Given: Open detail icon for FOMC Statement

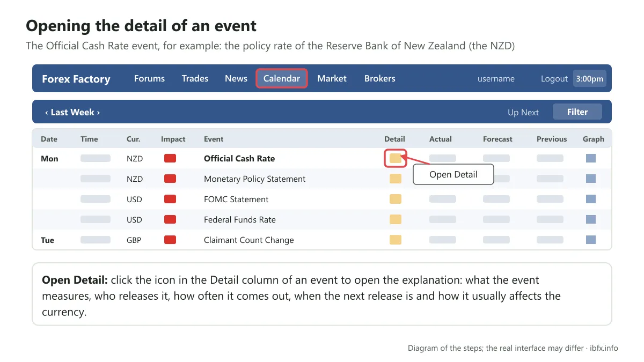Looking at the screenshot, I should click(396, 199).
